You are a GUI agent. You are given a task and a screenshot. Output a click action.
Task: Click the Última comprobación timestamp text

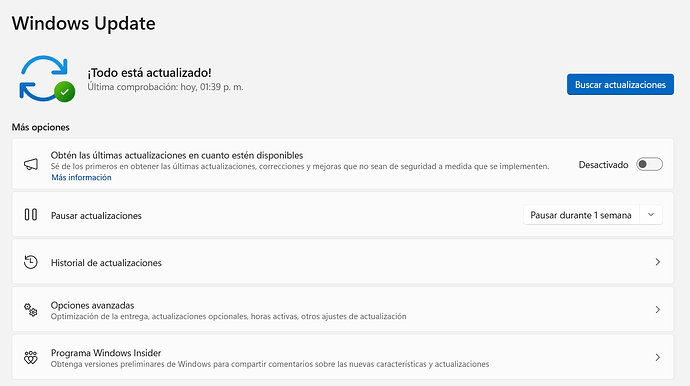pyautogui.click(x=165, y=87)
